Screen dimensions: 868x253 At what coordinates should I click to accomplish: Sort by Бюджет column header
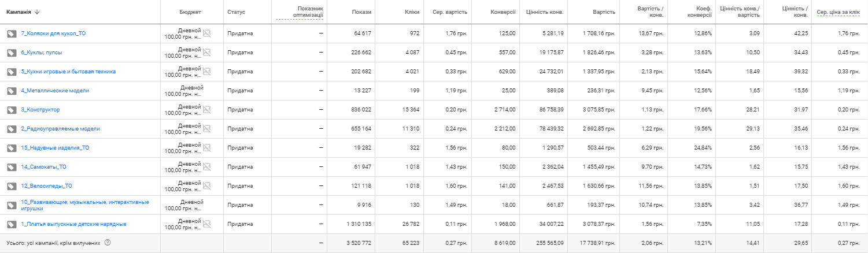pyautogui.click(x=191, y=12)
